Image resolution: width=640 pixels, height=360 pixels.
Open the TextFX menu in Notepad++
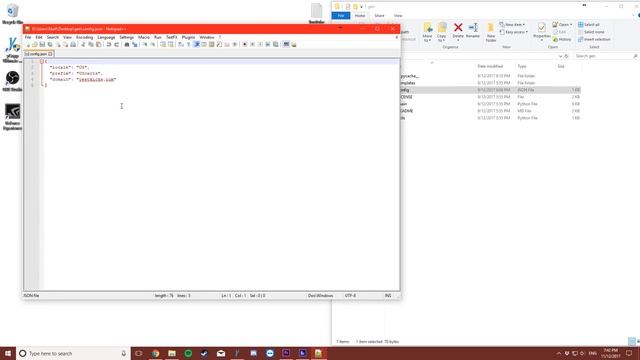click(171, 37)
